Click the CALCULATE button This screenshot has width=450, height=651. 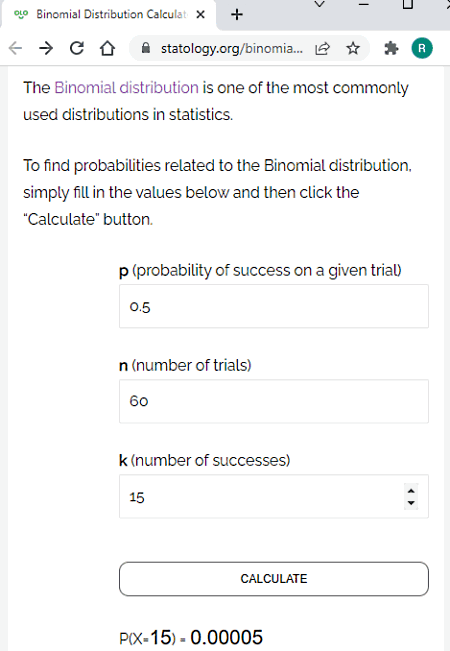(274, 579)
